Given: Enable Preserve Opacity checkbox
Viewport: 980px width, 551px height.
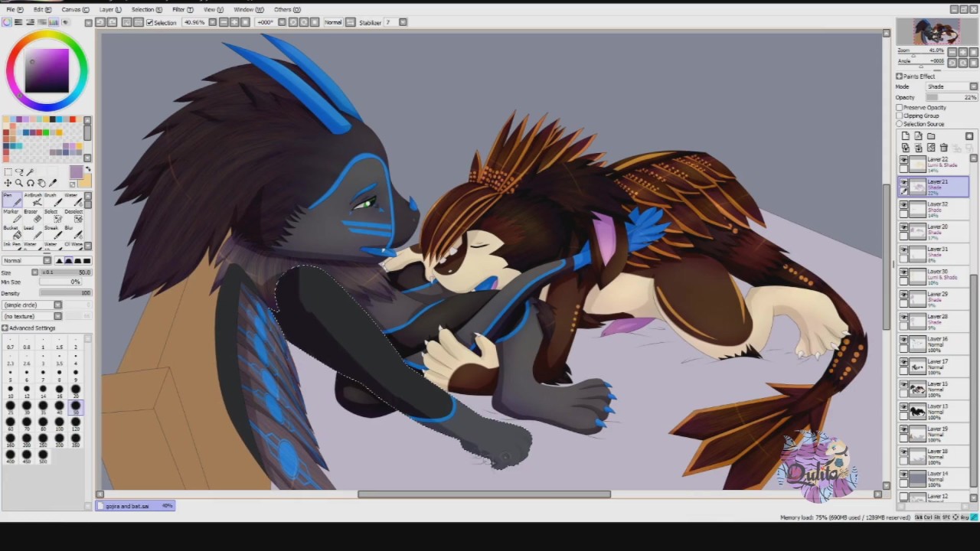Looking at the screenshot, I should click(x=900, y=108).
